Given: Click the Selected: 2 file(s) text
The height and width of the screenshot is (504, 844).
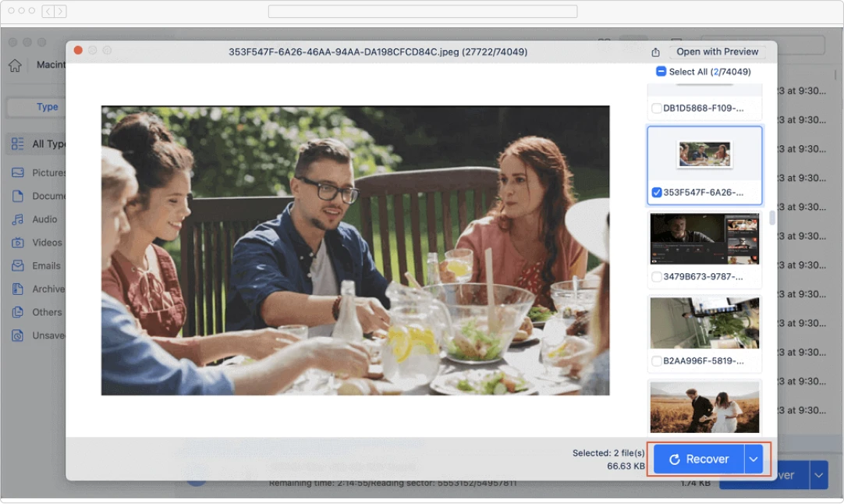Looking at the screenshot, I should point(608,453).
